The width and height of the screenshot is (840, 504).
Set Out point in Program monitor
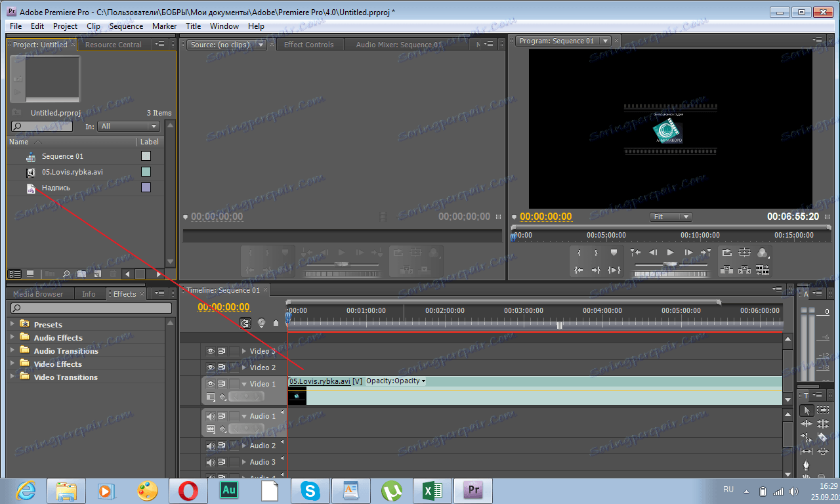pos(596,253)
